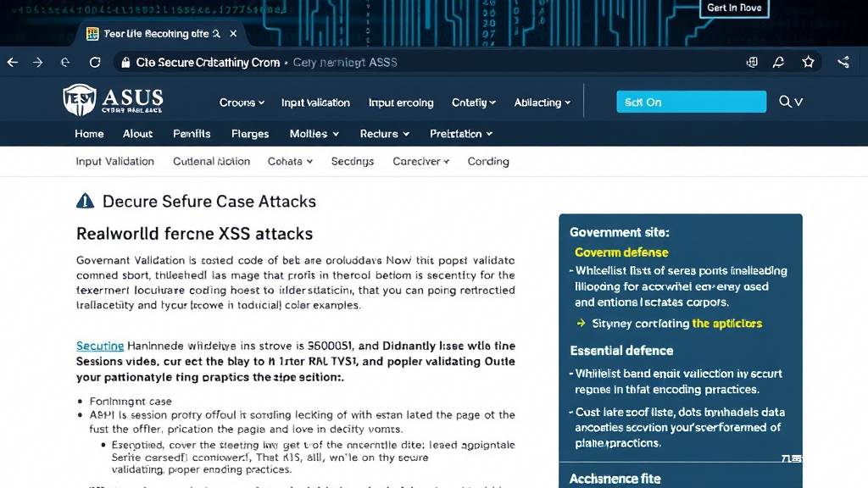Expand the Abliacting dropdown menu
This screenshot has height=488, width=868.
[542, 103]
